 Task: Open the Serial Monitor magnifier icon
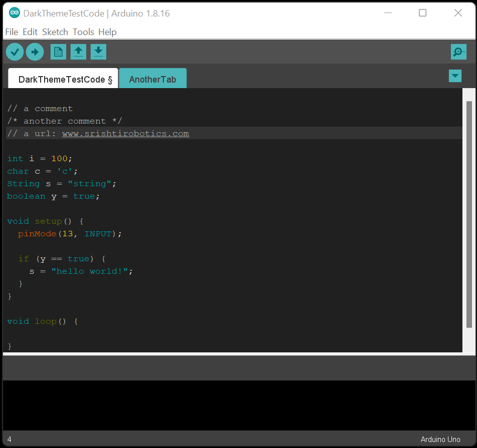(x=458, y=52)
